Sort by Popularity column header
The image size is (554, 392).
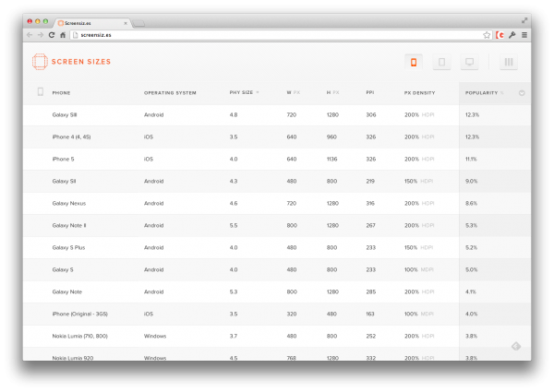click(485, 93)
